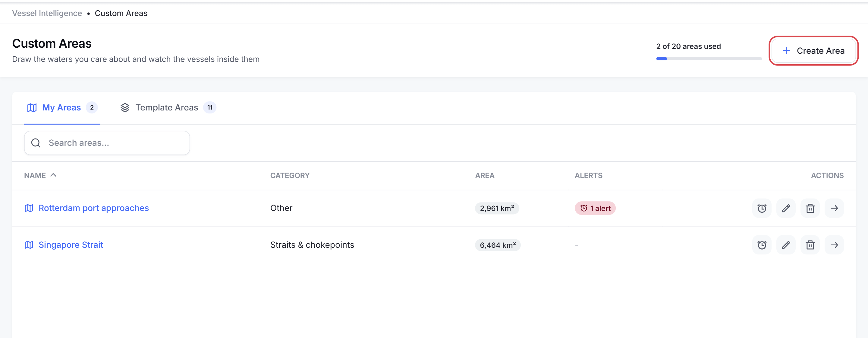Click map icon beside Singapore Strait
Viewport: 868px width, 338px height.
(29, 245)
